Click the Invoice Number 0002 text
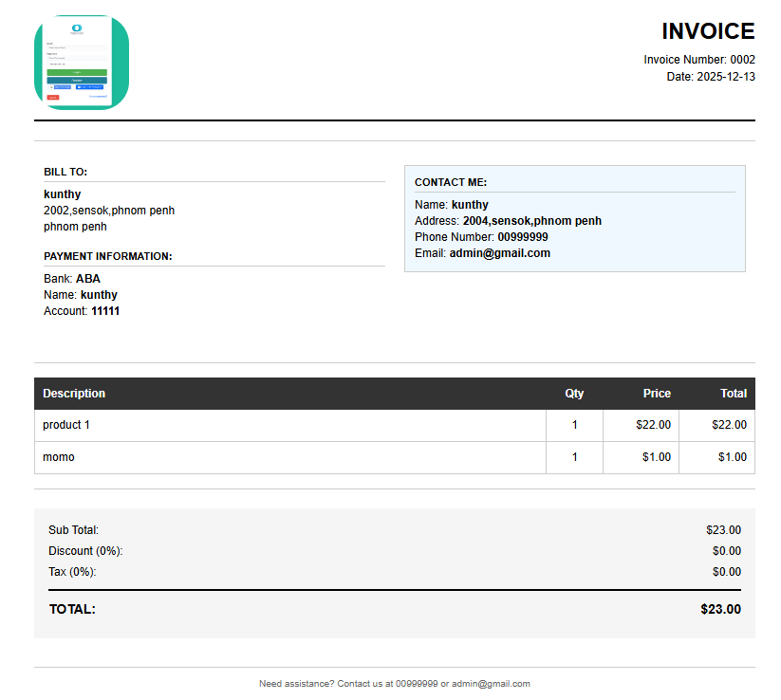This screenshot has height=700, width=781. (x=699, y=59)
